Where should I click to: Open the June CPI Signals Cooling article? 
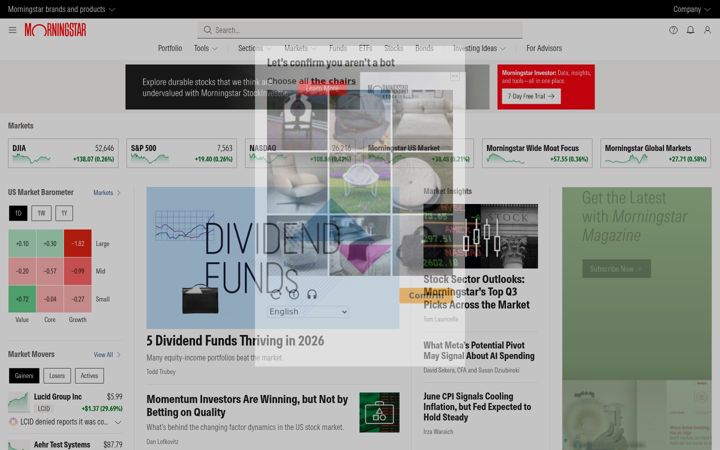coord(477,406)
